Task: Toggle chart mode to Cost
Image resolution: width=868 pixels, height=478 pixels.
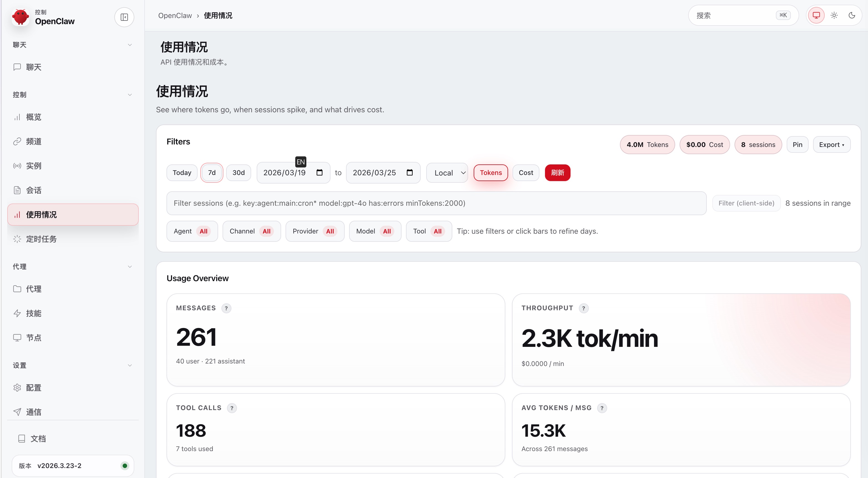Action: point(526,173)
